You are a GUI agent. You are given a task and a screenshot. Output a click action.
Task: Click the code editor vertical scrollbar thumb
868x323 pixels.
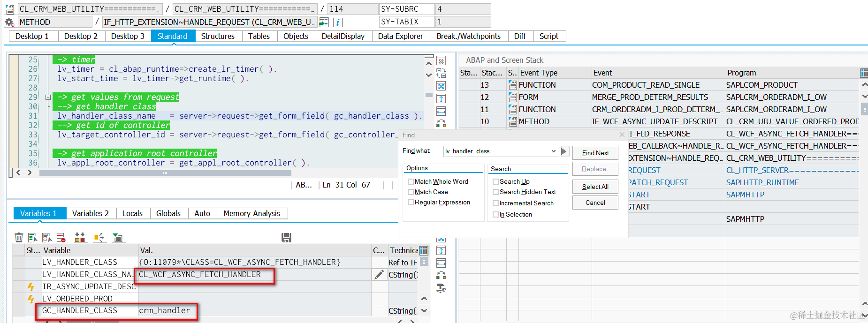(x=428, y=95)
